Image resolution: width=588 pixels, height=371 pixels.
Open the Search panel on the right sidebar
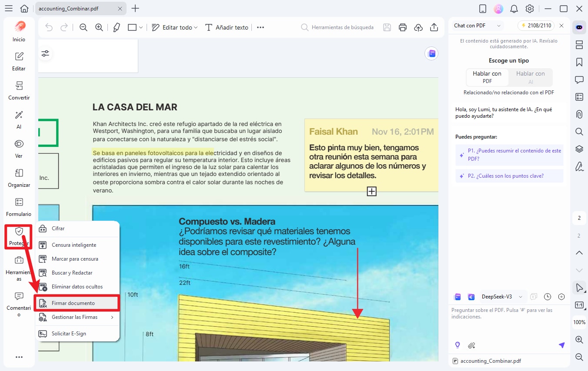(579, 132)
